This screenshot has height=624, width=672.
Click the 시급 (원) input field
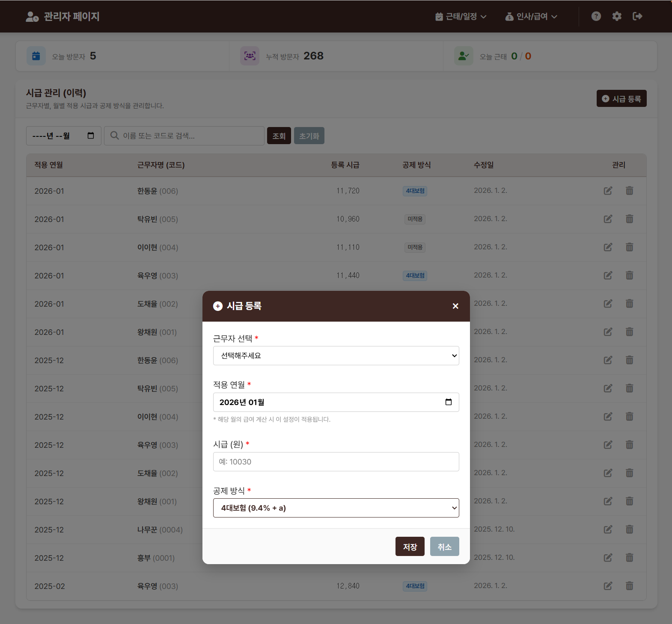336,462
